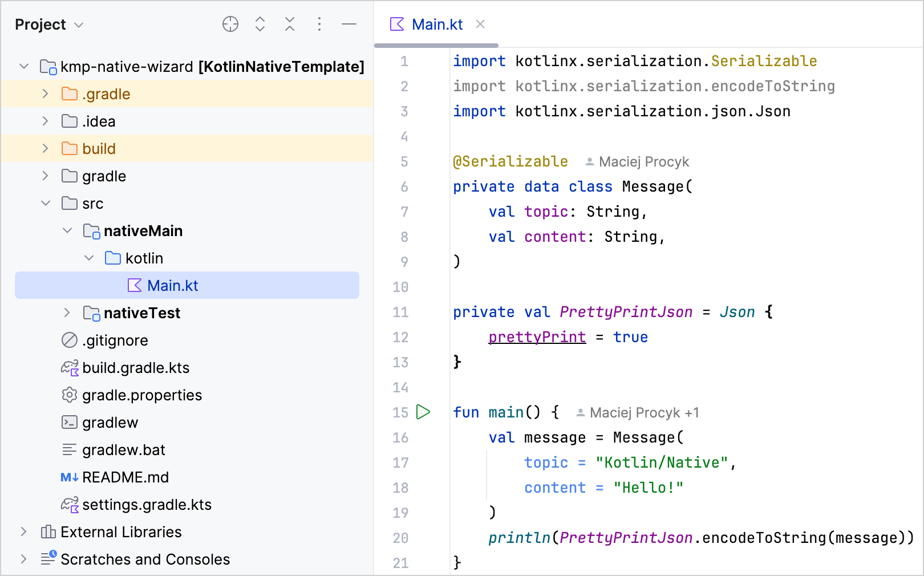The height and width of the screenshot is (576, 924).
Task: Click the gear icon beside gradle.properties
Action: (69, 395)
